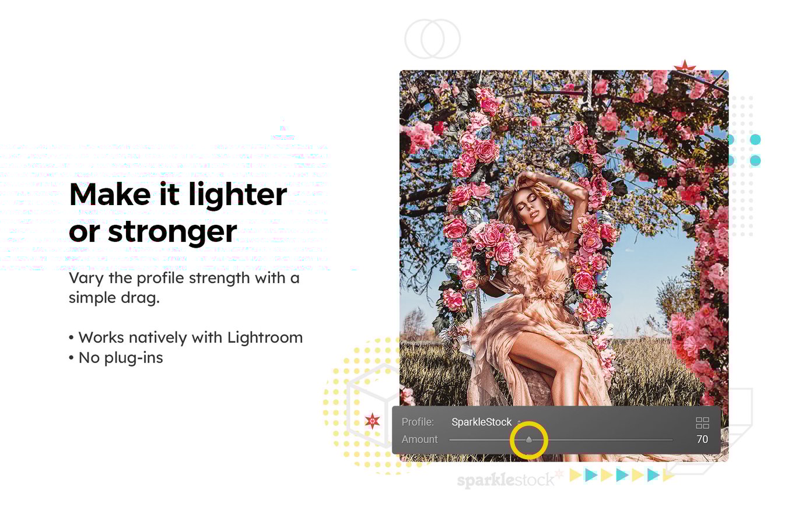Click the sparklestock logo watermark
Image resolution: width=799 pixels, height=532 pixels.
[506, 479]
